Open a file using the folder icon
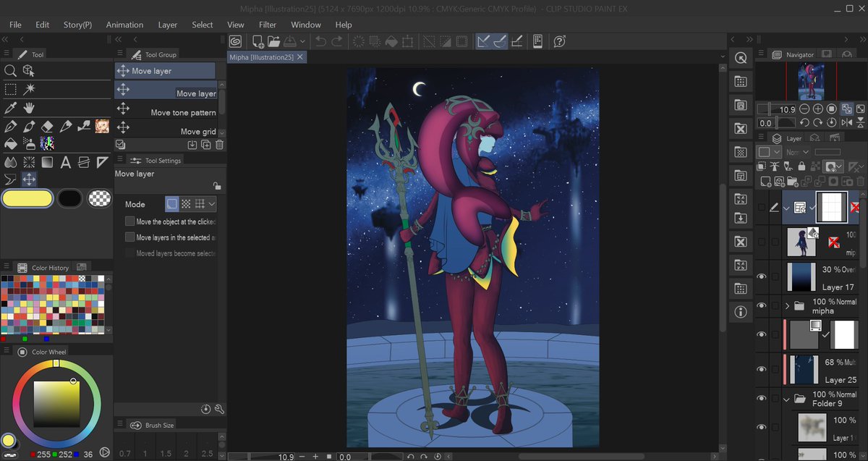 [x=273, y=42]
